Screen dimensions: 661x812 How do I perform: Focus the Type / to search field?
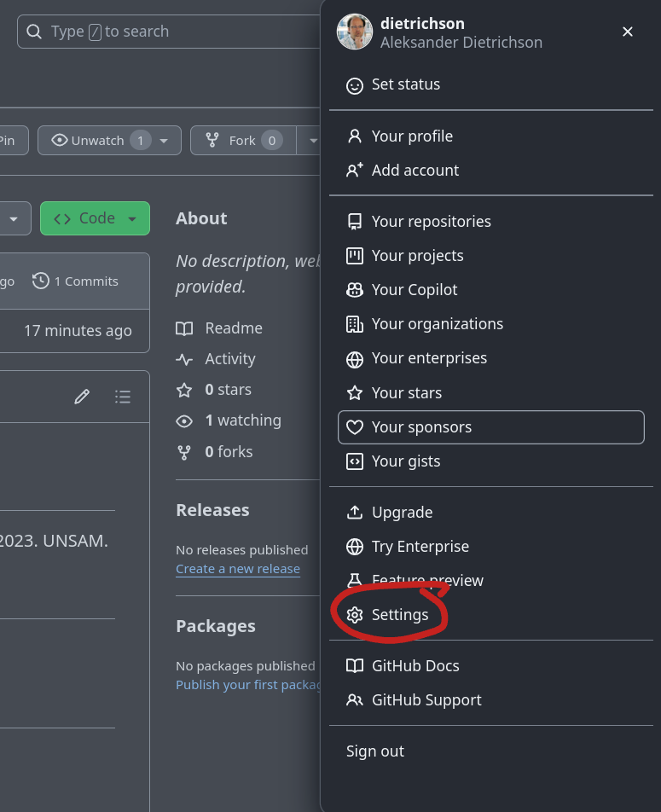tap(171, 32)
